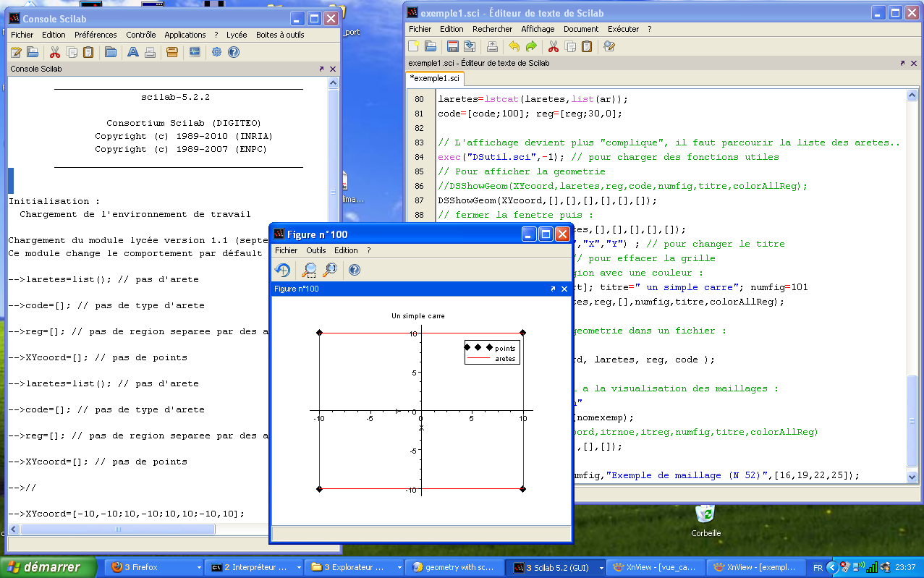Launch Xcos icon in the console toolbar
The height and width of the screenshot is (578, 924).
pos(195,52)
